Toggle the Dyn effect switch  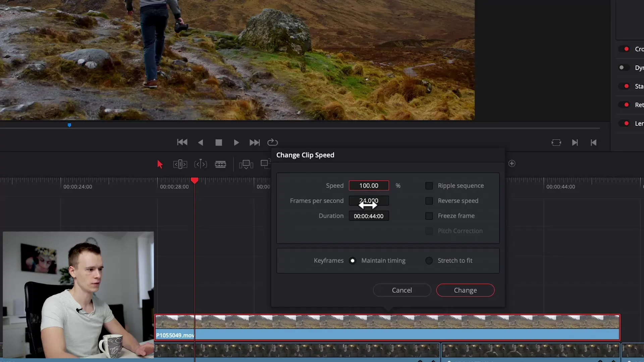[624, 68]
